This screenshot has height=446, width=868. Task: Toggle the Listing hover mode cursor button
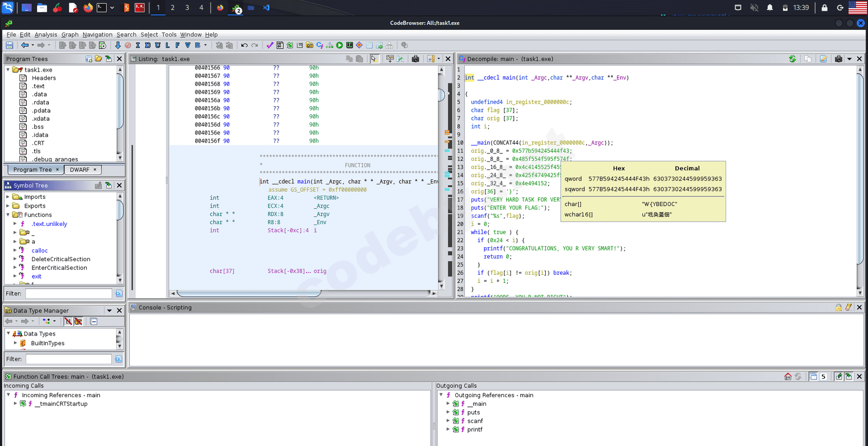click(x=374, y=59)
